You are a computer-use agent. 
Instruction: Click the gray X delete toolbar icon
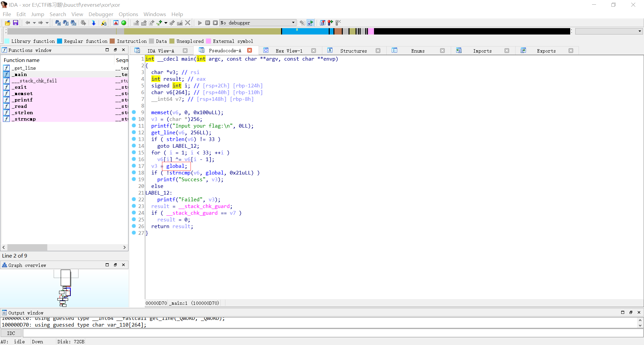click(188, 23)
